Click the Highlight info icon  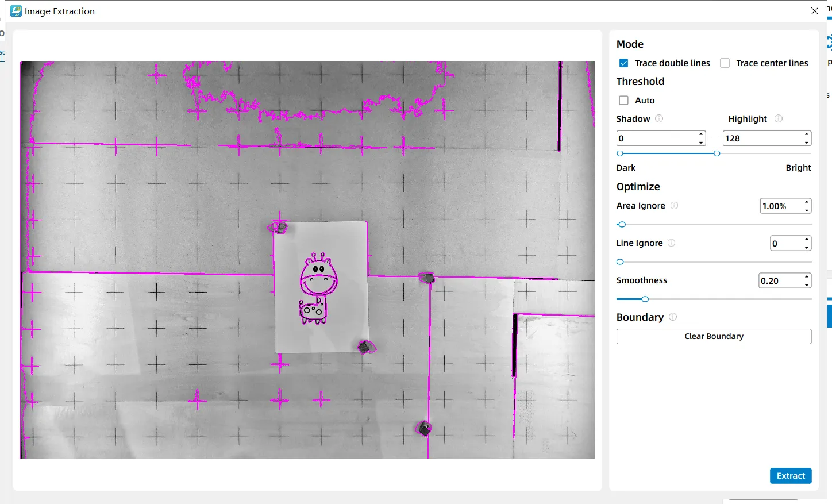pos(778,118)
